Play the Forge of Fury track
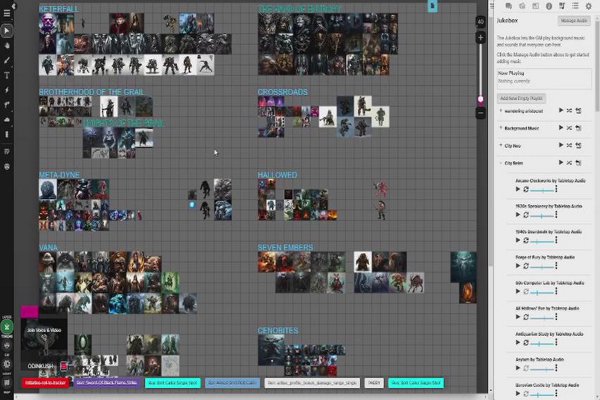Viewport: 600px width, 400px height. (518, 266)
